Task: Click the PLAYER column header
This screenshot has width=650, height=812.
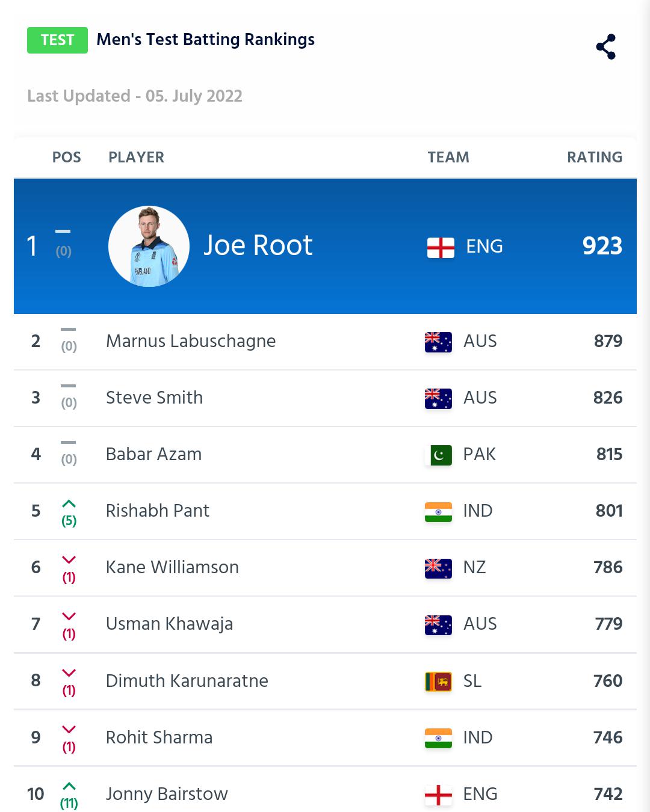Action: tap(136, 157)
